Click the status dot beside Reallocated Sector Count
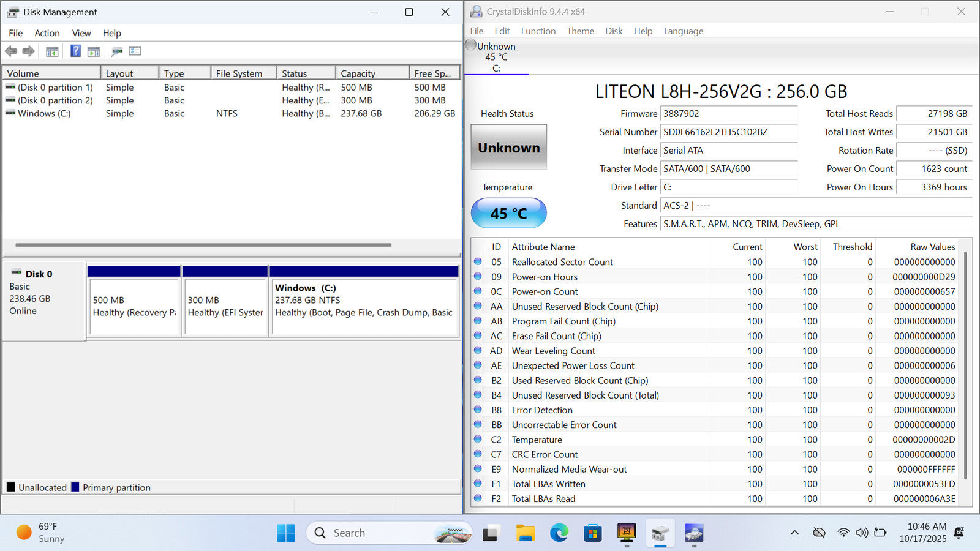 click(478, 261)
